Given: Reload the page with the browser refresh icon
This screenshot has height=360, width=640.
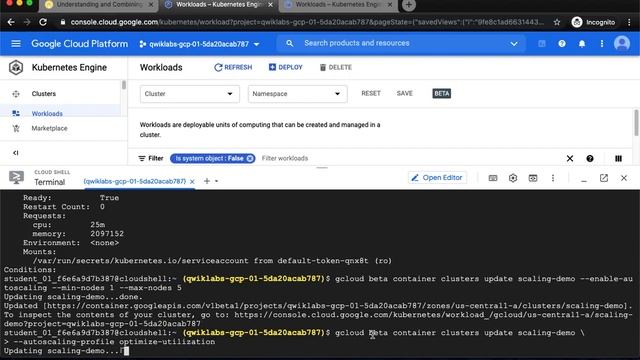Looking at the screenshot, I should click(x=43, y=22).
